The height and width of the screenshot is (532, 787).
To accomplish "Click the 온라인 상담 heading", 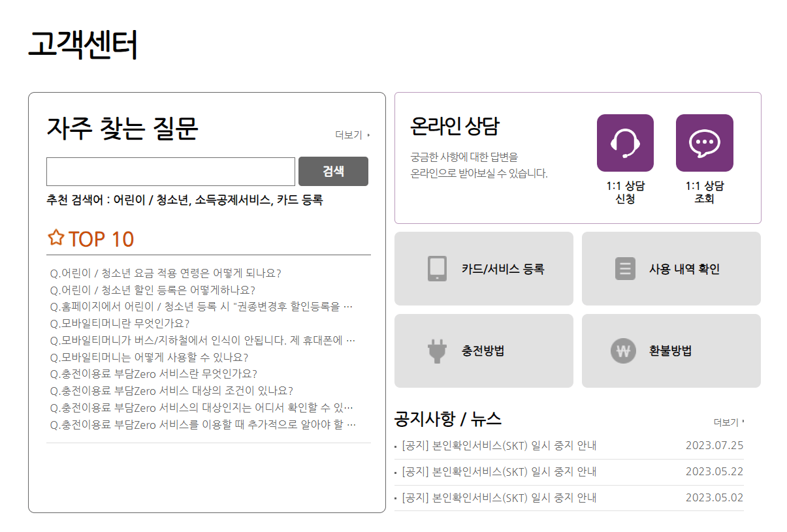I will pyautogui.click(x=455, y=126).
